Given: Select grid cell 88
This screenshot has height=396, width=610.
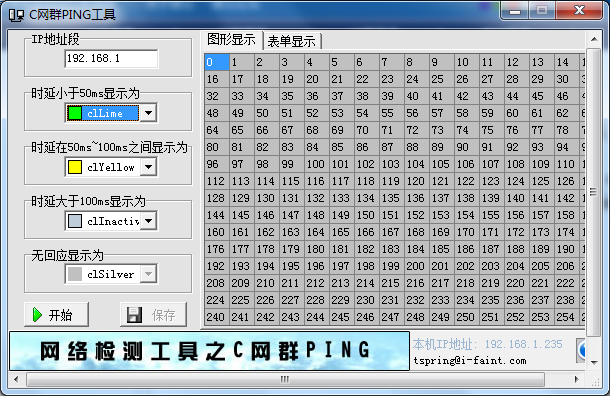Looking at the screenshot, I should coord(417,147).
